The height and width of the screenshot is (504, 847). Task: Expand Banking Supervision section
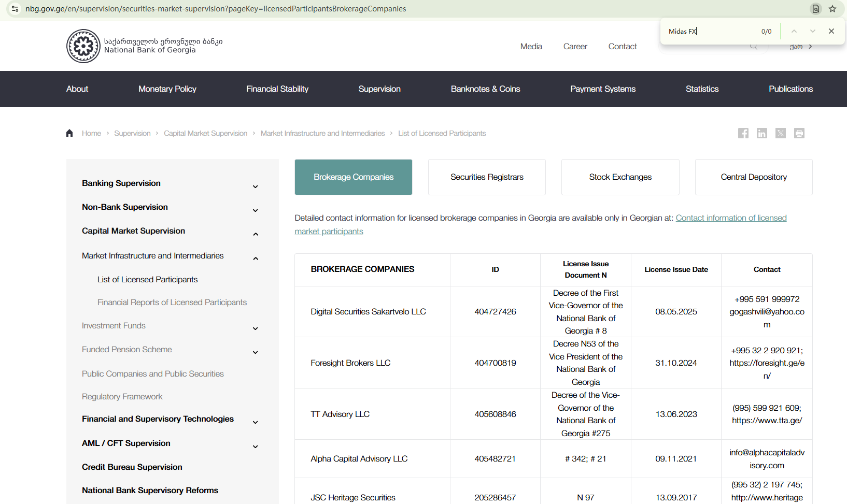click(x=255, y=186)
